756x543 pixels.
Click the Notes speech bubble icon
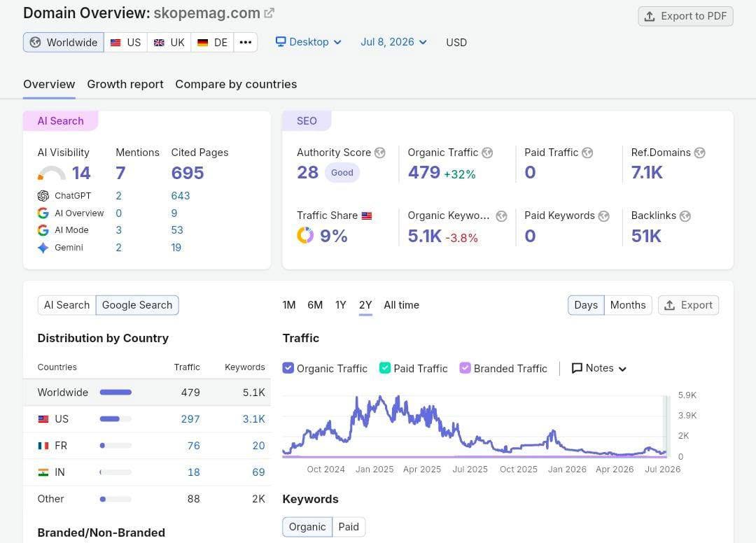tap(577, 368)
